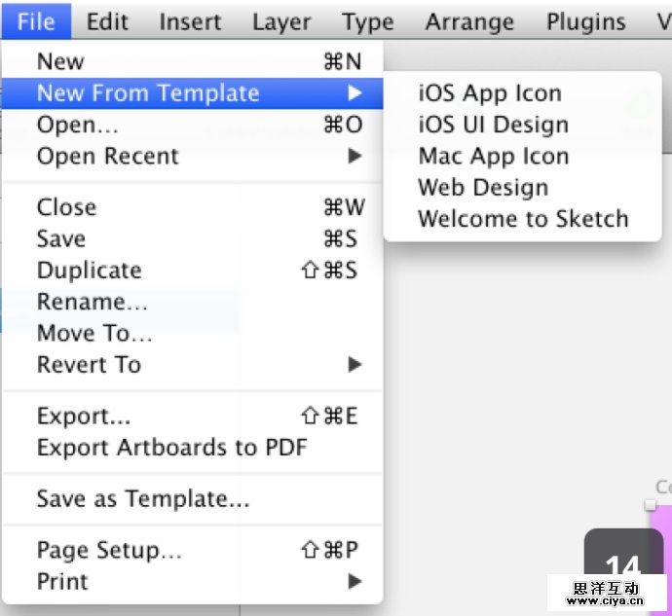Select the Web Design template
Screen dimensions: 672x616
tap(483, 187)
